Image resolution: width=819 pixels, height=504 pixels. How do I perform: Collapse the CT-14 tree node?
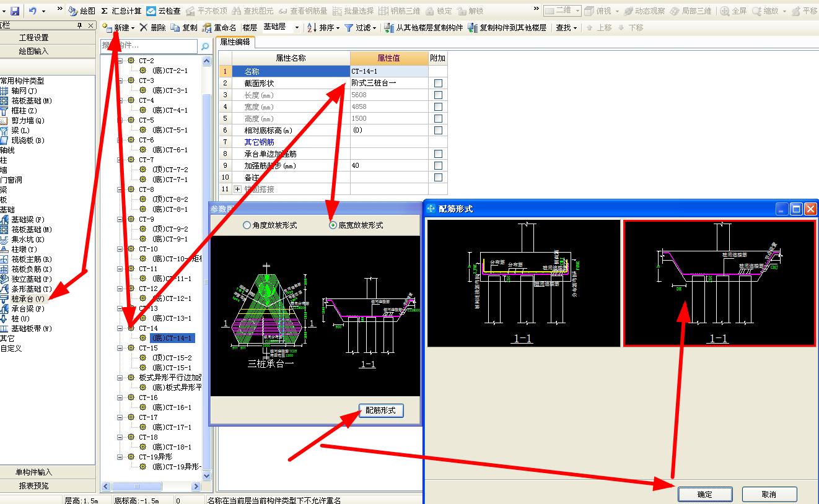click(120, 328)
